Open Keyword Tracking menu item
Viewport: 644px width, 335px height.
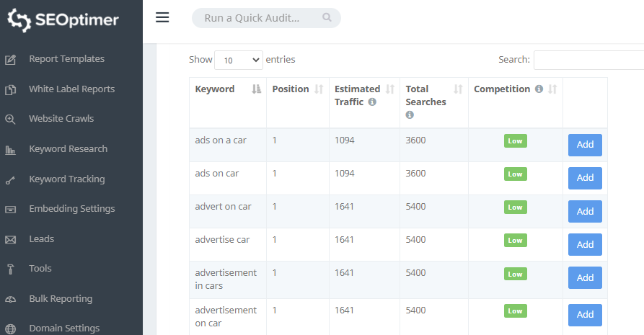[x=66, y=179]
